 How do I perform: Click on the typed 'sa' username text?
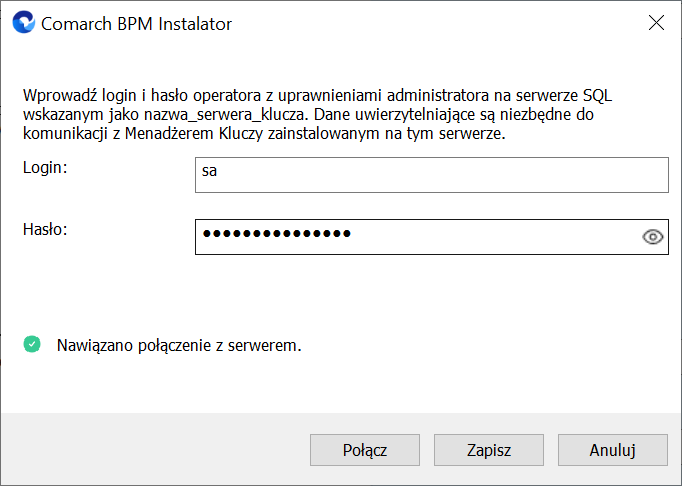209,171
